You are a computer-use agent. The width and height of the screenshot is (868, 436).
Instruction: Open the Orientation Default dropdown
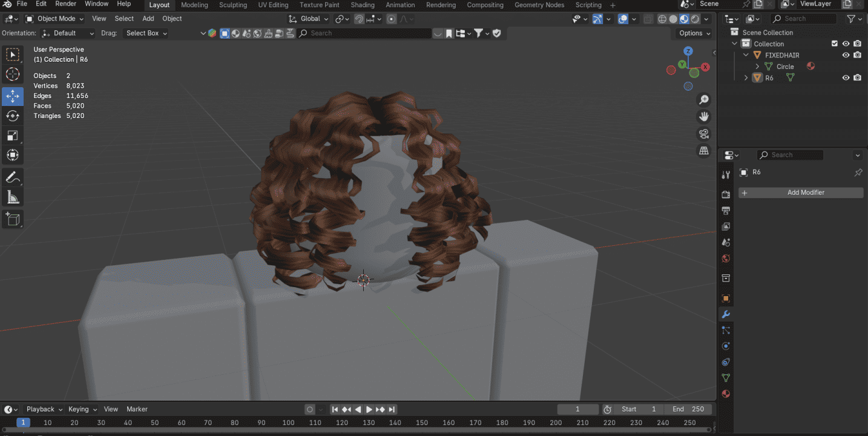[x=68, y=33]
